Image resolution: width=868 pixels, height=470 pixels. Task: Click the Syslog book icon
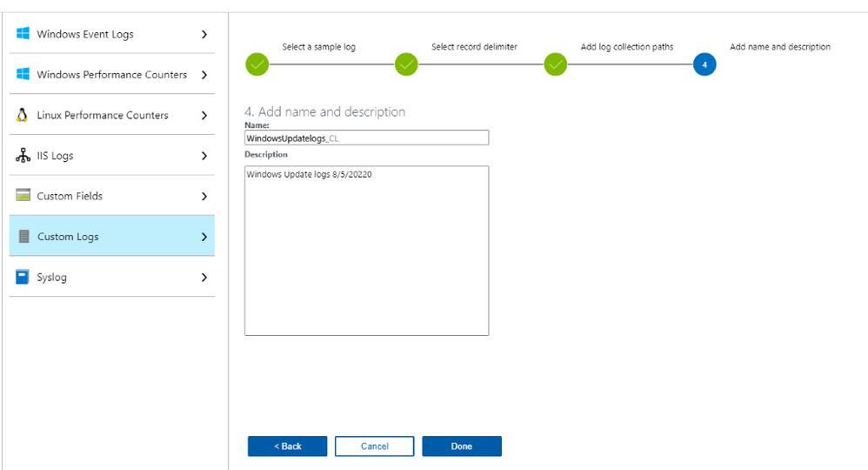22,277
